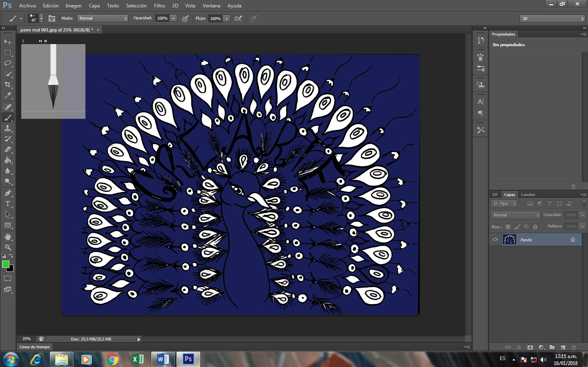The image size is (588, 367).
Task: Select the Pen tool
Action: [x=8, y=193]
